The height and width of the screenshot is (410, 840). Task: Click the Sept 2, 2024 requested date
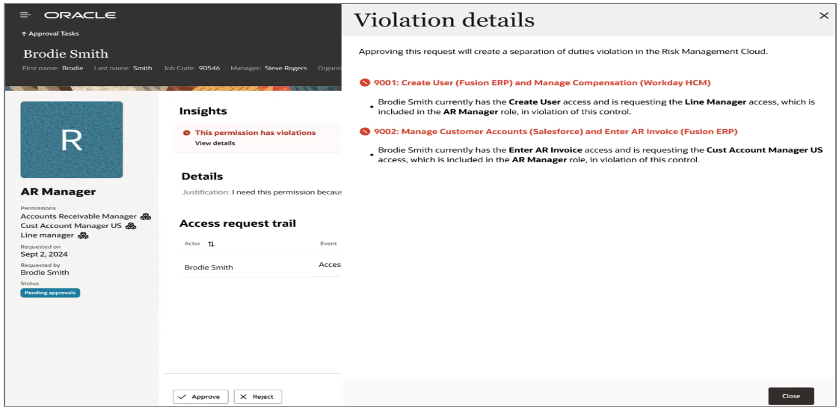click(44, 254)
